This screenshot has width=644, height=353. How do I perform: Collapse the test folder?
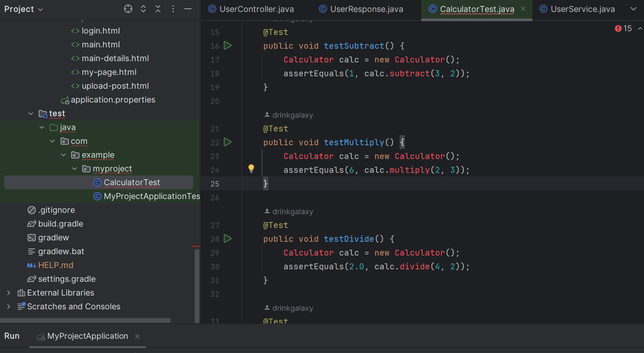point(31,114)
